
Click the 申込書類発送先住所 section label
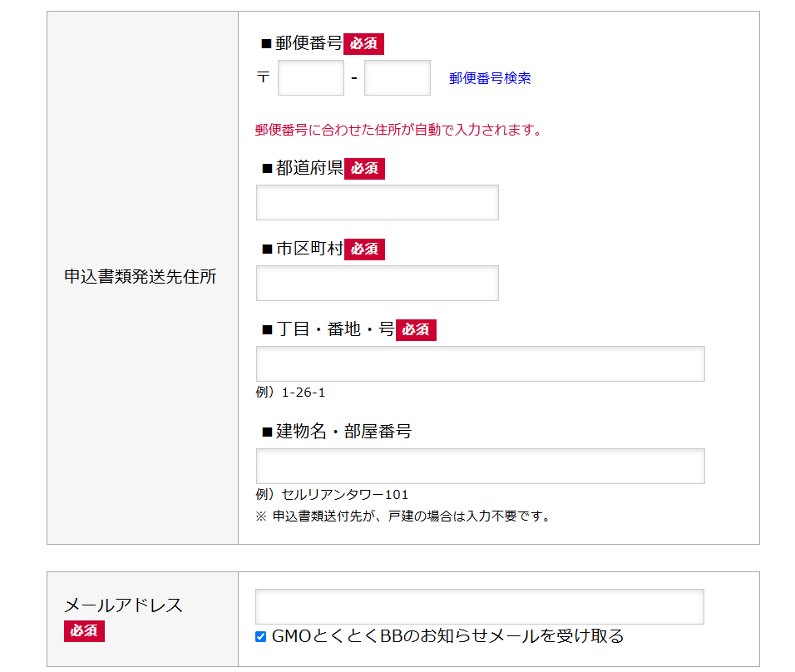141,277
